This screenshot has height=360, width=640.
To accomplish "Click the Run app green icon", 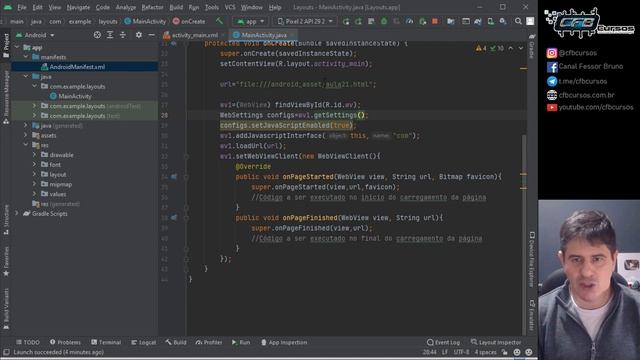I will 346,21.
